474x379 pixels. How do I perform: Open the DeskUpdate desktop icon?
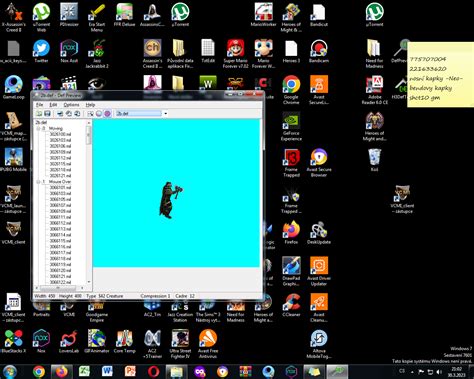pos(319,232)
